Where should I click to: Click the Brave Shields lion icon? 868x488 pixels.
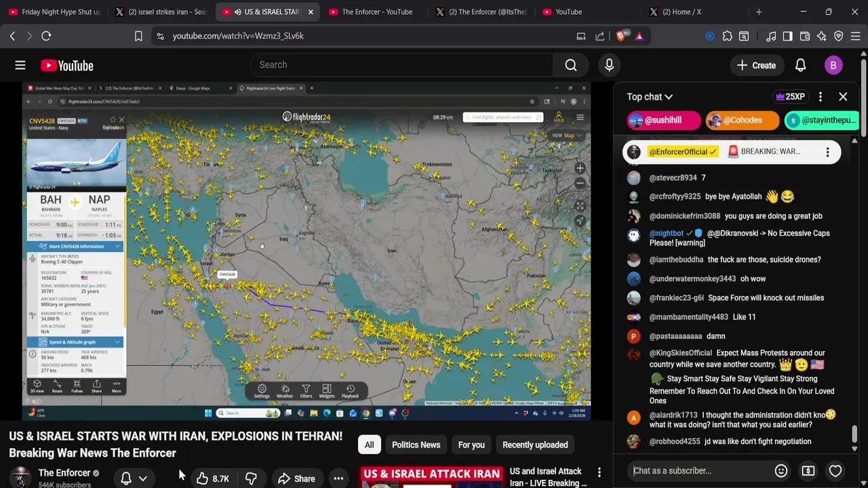point(620,36)
